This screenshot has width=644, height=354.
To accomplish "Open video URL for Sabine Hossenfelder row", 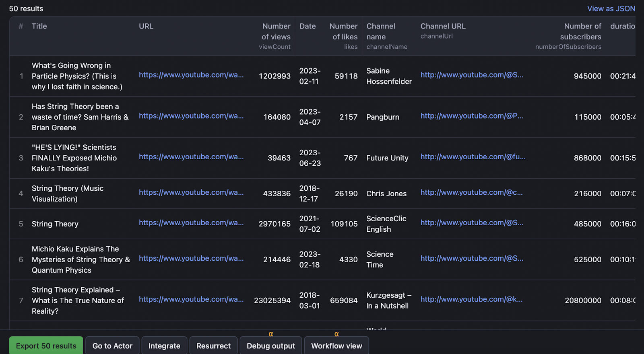I will [191, 75].
